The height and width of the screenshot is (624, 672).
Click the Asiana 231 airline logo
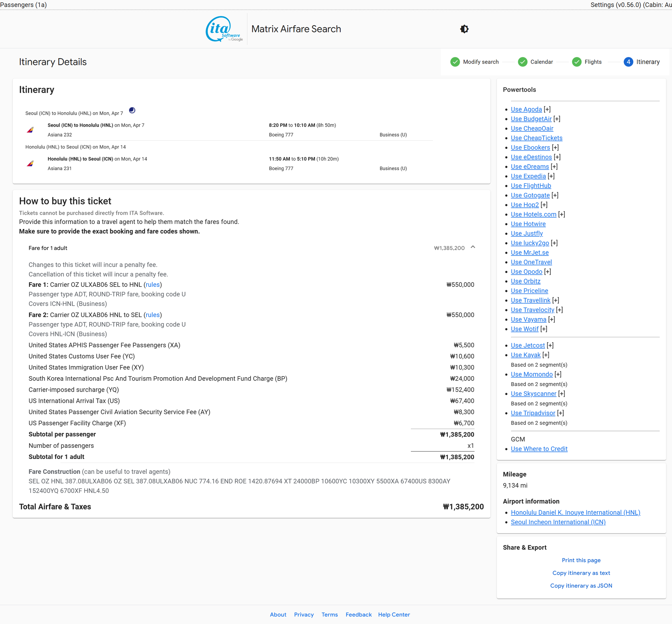[30, 164]
